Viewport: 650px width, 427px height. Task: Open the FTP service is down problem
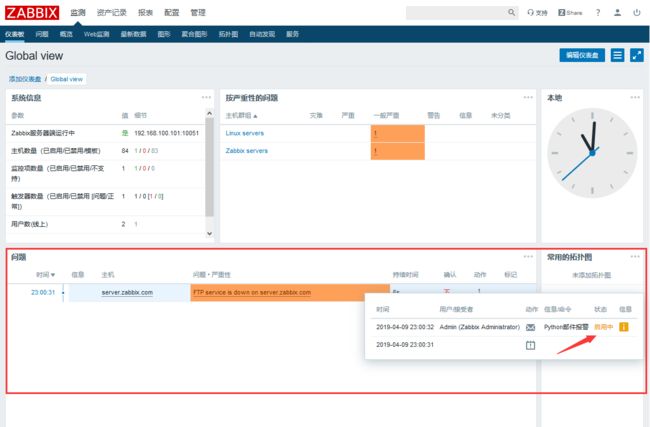point(252,292)
